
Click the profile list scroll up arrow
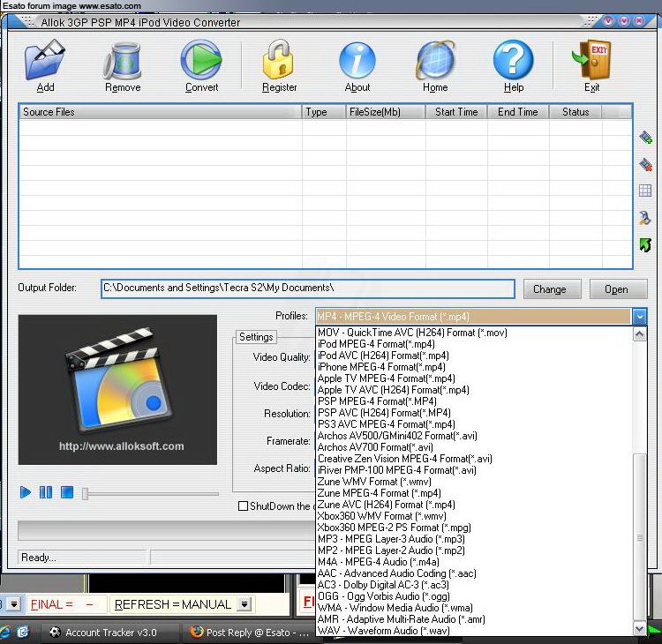(x=640, y=334)
